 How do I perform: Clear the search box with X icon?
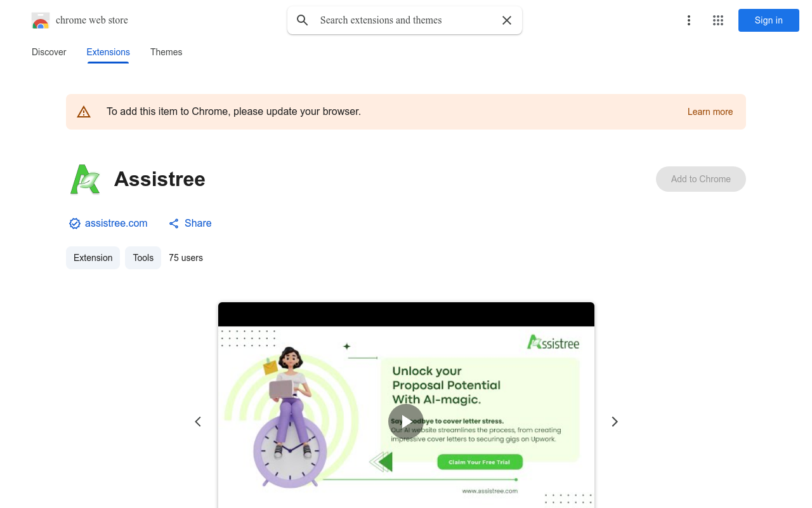point(507,20)
